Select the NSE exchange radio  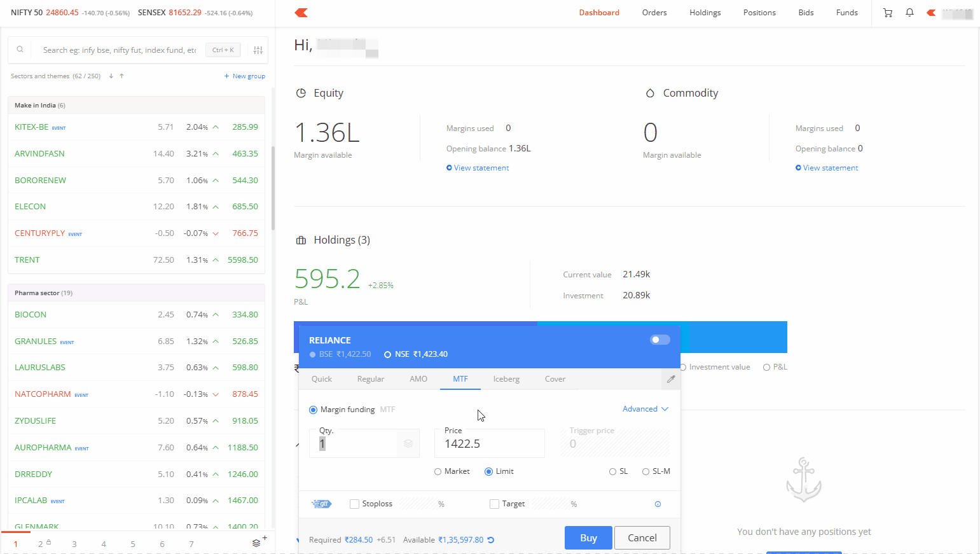pos(387,354)
